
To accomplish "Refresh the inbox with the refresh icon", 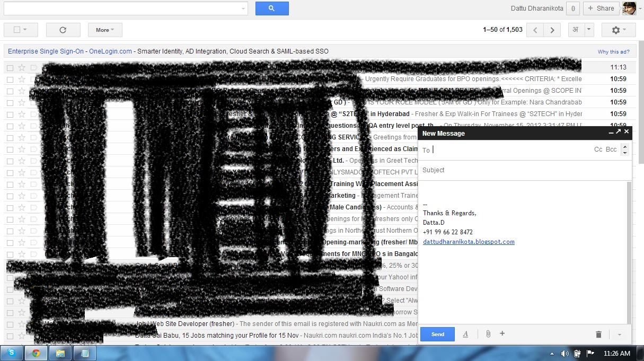I will pos(63,30).
